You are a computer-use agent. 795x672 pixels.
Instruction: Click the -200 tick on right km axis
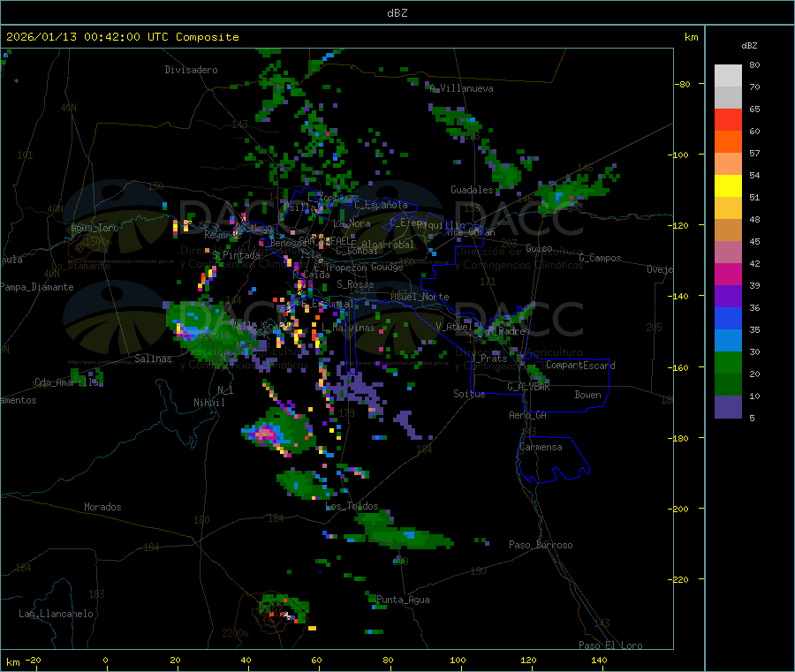tap(678, 509)
